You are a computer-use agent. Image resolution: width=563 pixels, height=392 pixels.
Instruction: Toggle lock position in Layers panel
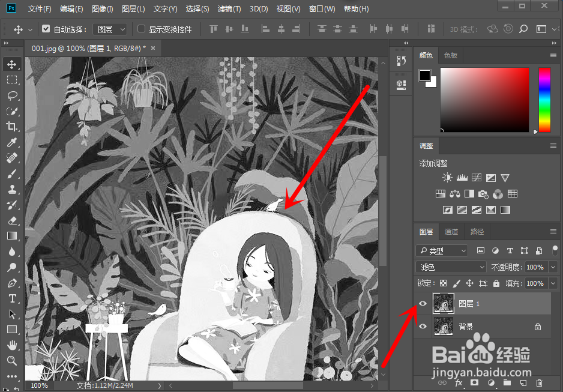pos(469,283)
